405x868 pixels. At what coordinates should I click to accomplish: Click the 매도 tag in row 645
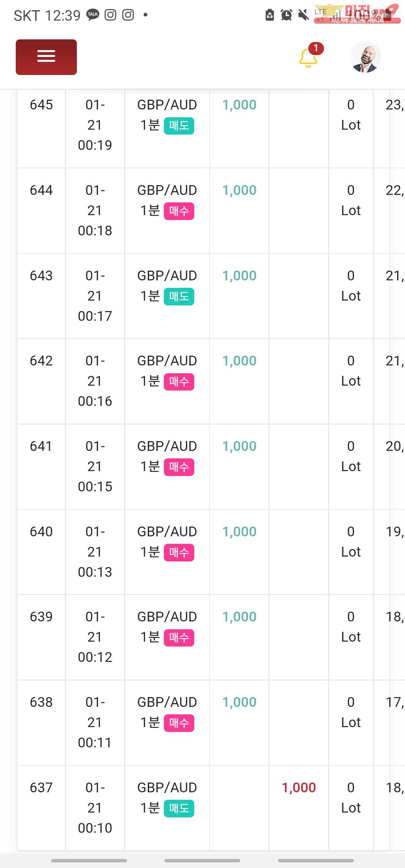(179, 126)
